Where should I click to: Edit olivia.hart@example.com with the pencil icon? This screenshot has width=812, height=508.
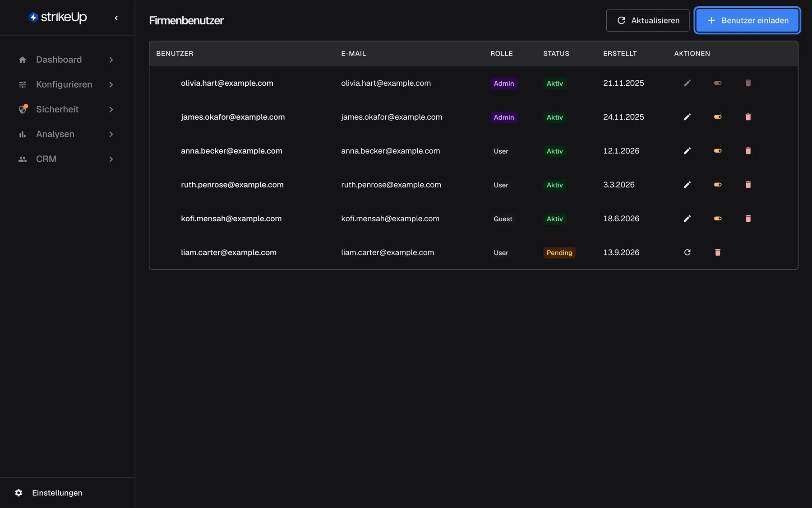tap(687, 83)
